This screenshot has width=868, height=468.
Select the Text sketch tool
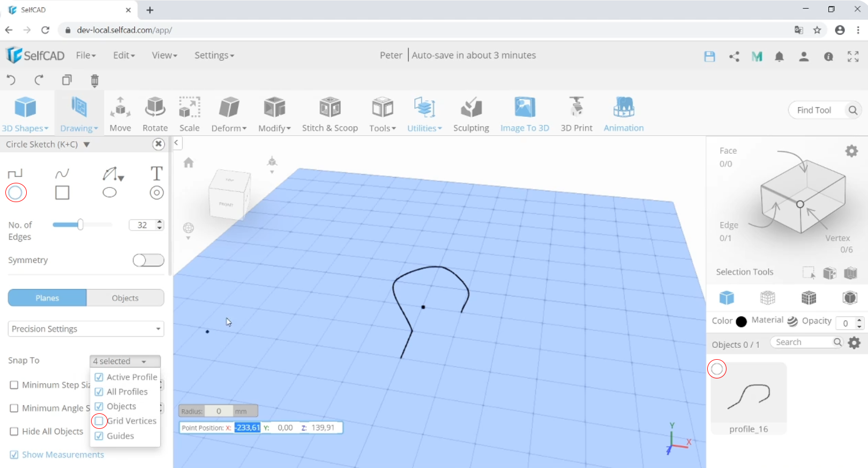[x=156, y=173]
